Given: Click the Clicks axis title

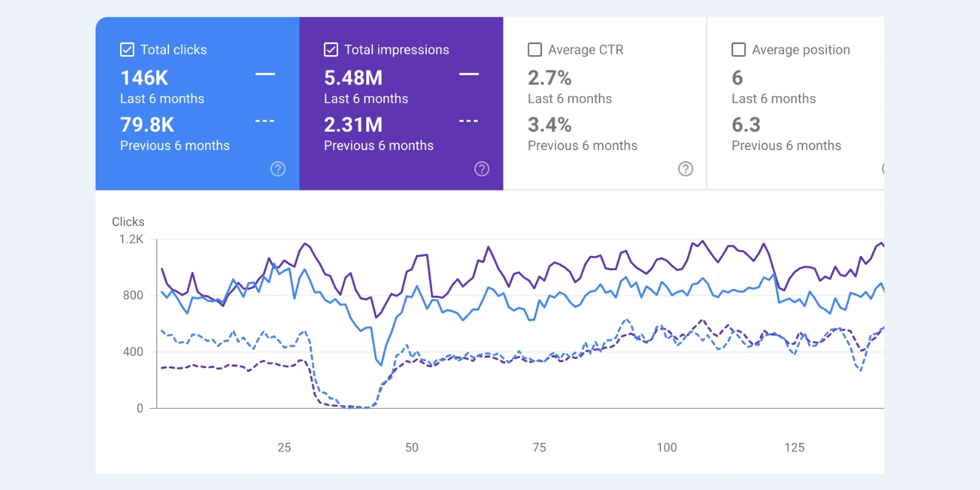Looking at the screenshot, I should [x=128, y=222].
